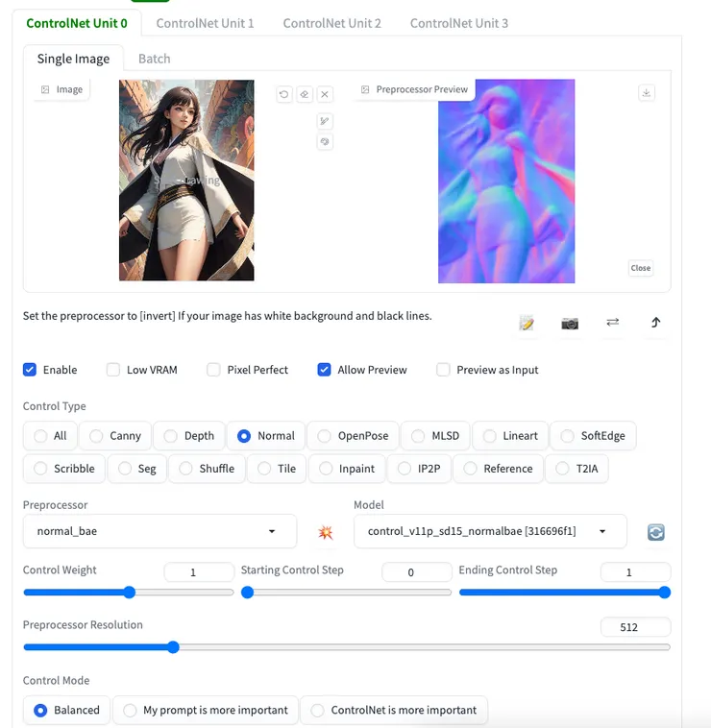Choose the Shuffle control type
The height and width of the screenshot is (728, 711).
point(207,469)
